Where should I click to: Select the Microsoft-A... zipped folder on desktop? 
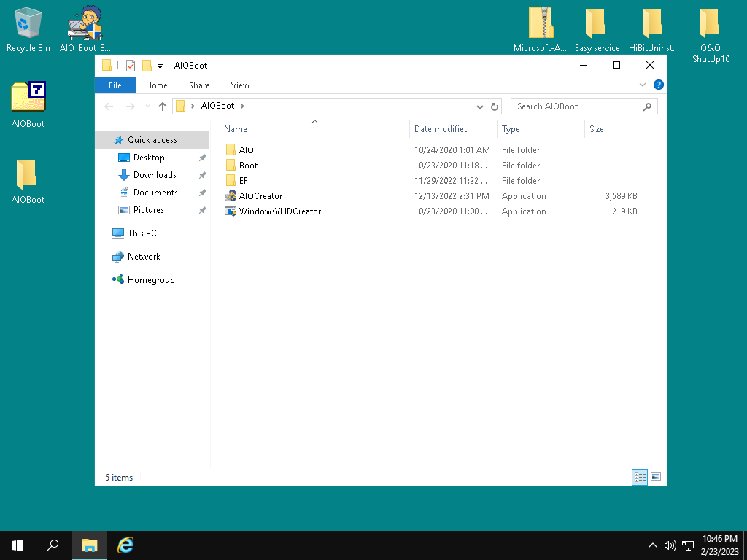pos(540,29)
